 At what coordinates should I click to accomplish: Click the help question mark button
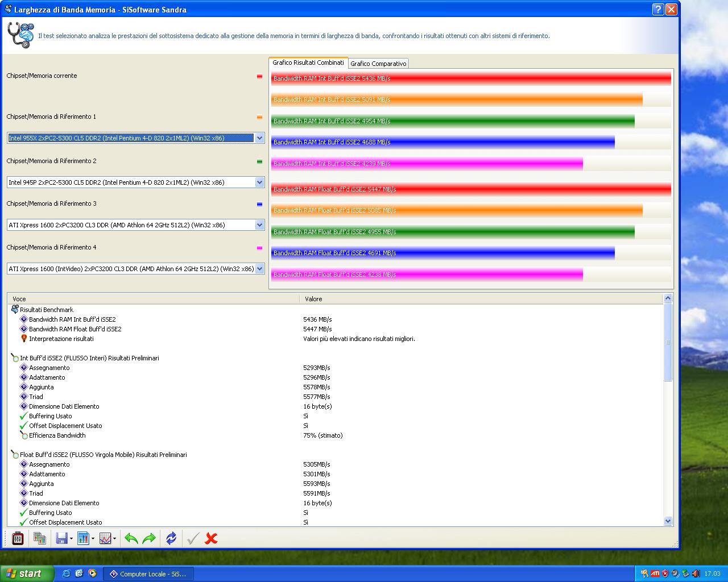click(x=658, y=9)
